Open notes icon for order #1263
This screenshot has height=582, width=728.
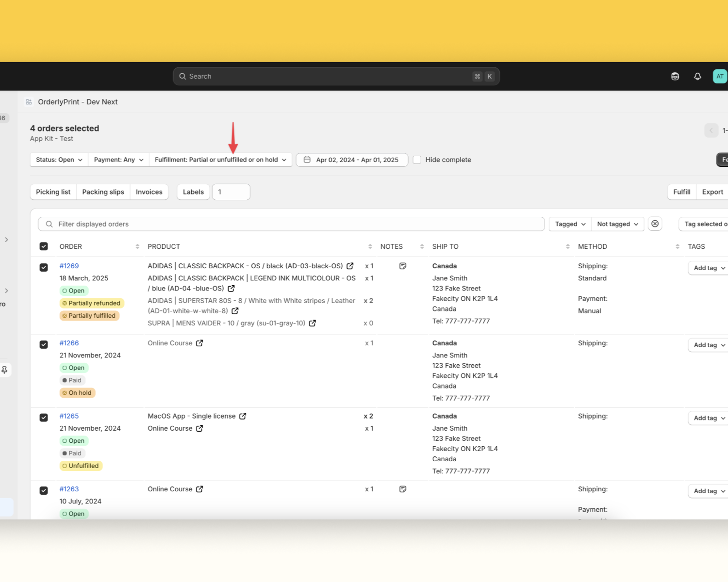pyautogui.click(x=403, y=489)
